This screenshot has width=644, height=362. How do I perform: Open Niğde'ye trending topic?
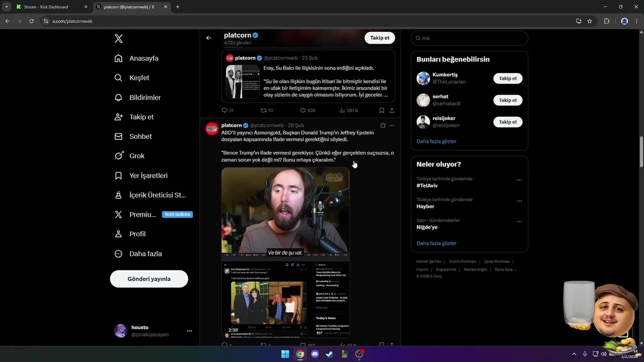coord(427,227)
